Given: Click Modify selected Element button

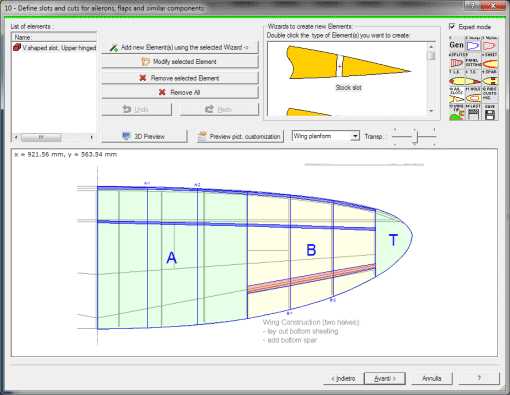Looking at the screenshot, I should 180,62.
